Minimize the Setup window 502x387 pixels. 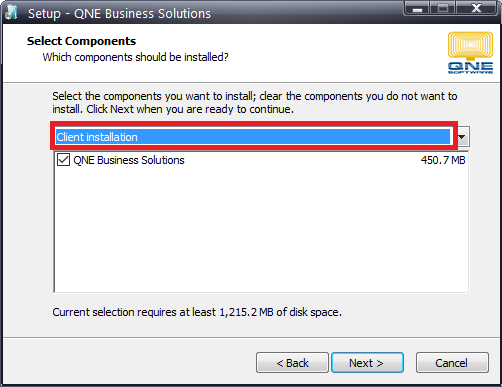click(417, 8)
